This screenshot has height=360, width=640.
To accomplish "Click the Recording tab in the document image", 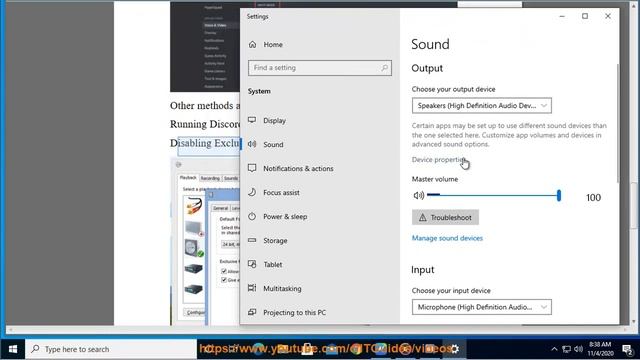I will pyautogui.click(x=210, y=178).
